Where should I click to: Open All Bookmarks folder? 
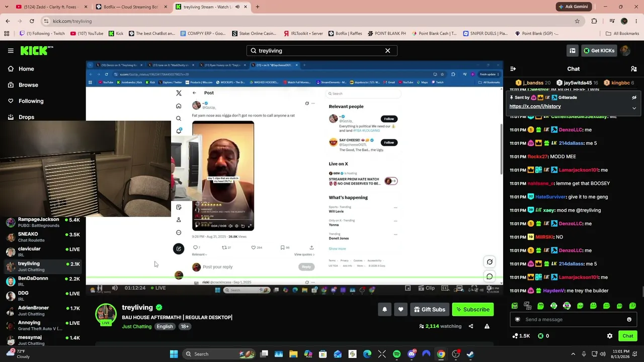coord(622,34)
